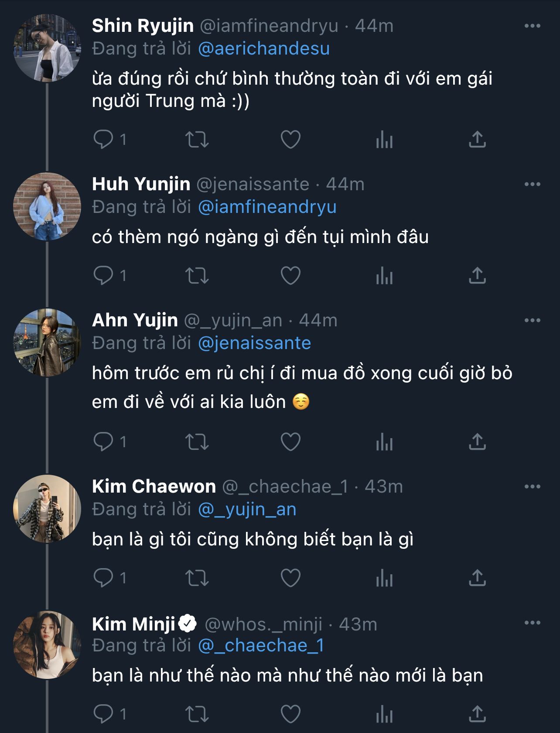Open Kim Minji's profile avatar
560x733 pixels.
coord(47,645)
